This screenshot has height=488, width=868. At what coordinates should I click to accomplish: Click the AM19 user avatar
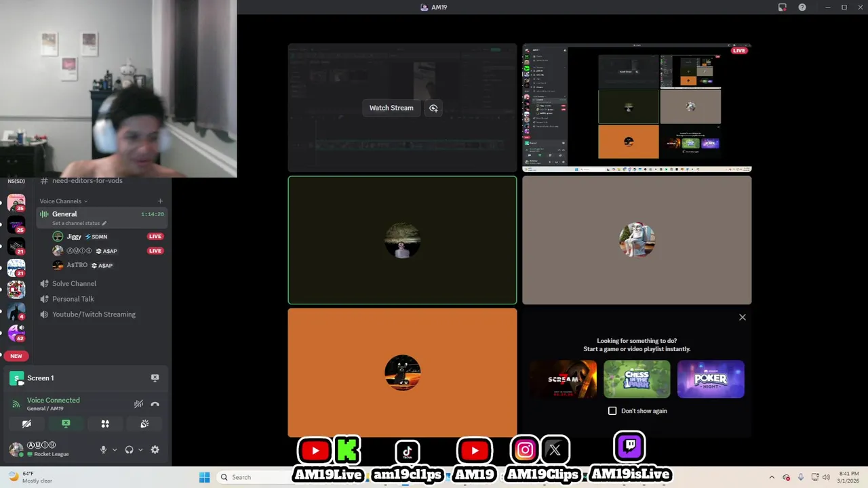[16, 449]
